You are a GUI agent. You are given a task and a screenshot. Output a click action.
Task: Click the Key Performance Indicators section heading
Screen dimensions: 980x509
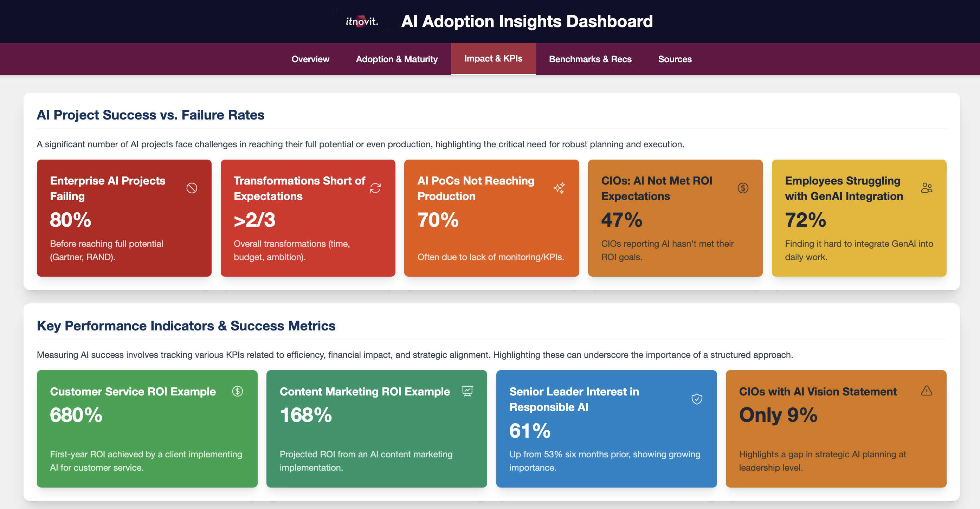click(186, 326)
